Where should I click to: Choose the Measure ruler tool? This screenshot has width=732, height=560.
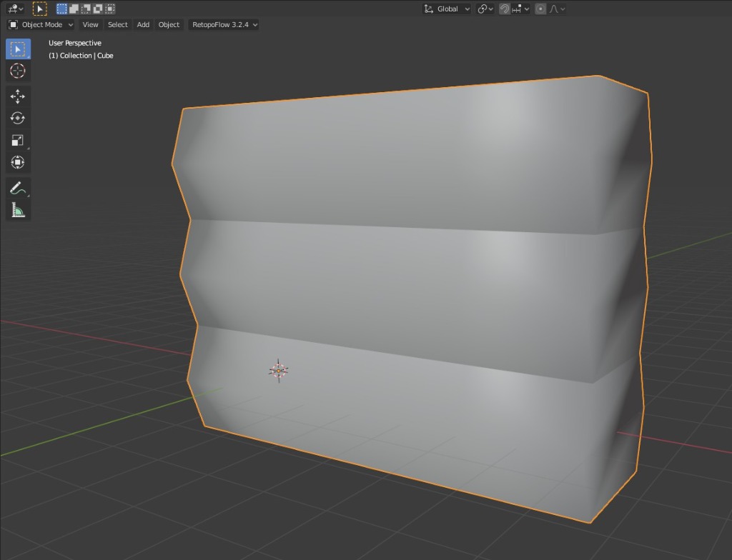18,210
